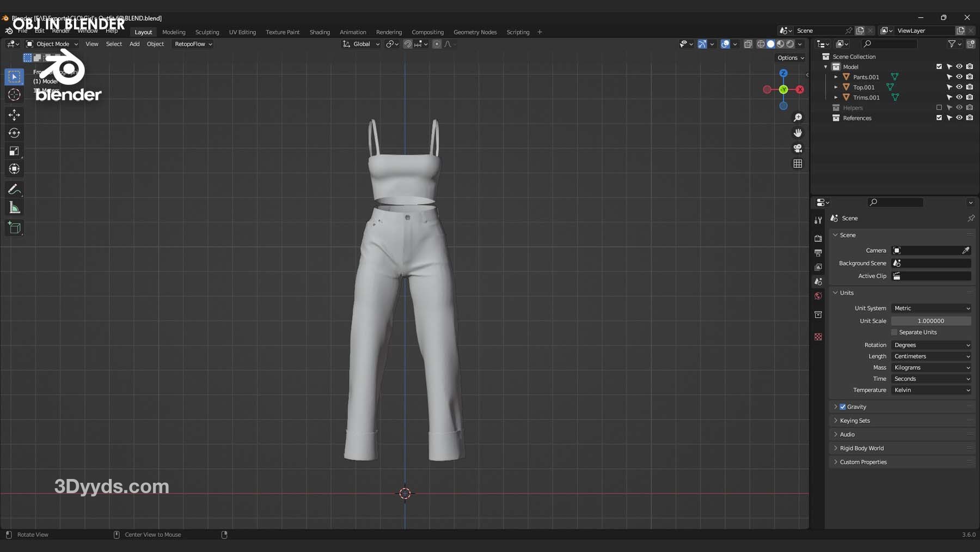This screenshot has height=552, width=980.
Task: Uncheck the Gravity checkbox
Action: pos(843,407)
